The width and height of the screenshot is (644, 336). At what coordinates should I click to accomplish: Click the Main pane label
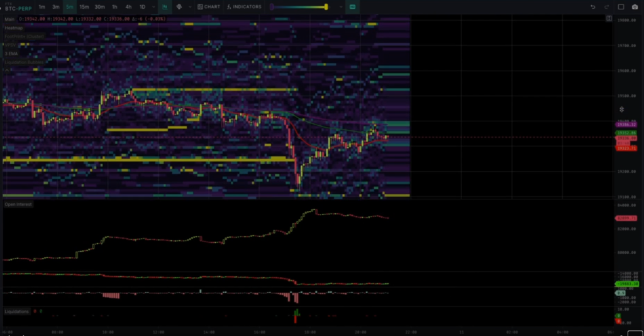tap(9, 20)
